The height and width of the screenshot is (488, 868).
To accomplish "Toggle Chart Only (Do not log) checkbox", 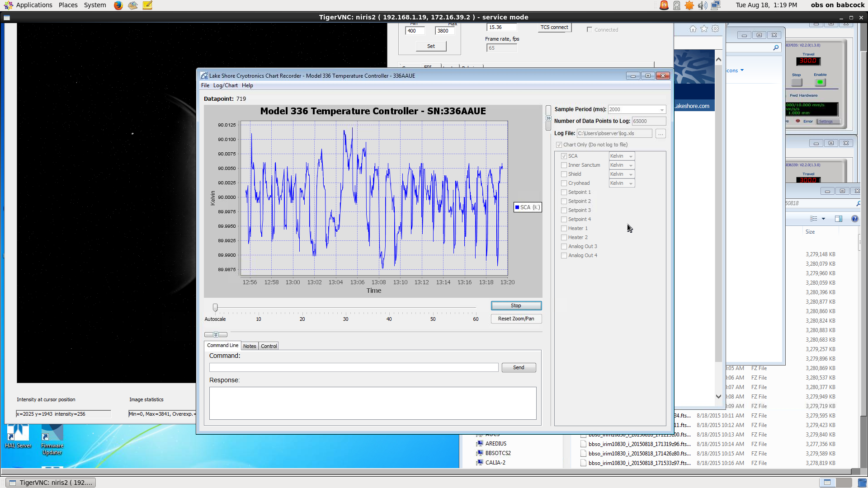I will coord(559,145).
